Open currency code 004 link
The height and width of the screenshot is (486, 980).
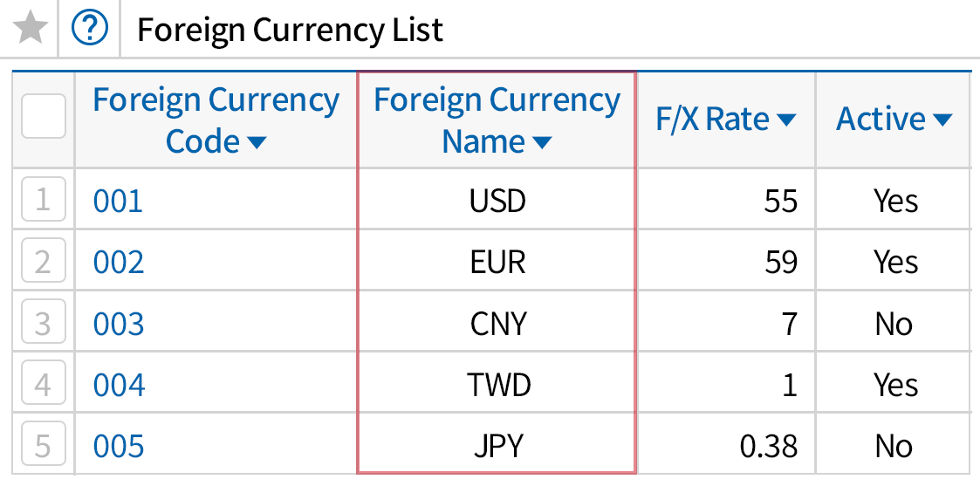pyautogui.click(x=118, y=385)
